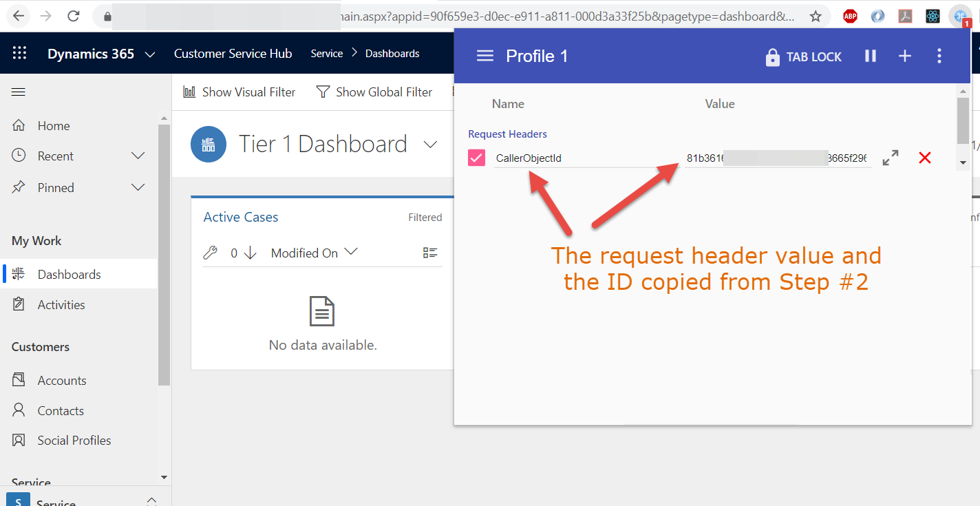Open the React DevTools extension icon

[x=933, y=16]
